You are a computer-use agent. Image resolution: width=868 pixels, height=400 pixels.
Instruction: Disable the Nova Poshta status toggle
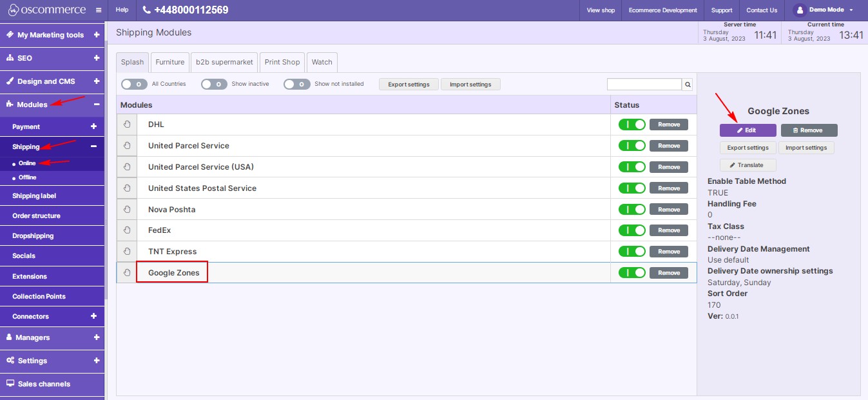pyautogui.click(x=632, y=210)
